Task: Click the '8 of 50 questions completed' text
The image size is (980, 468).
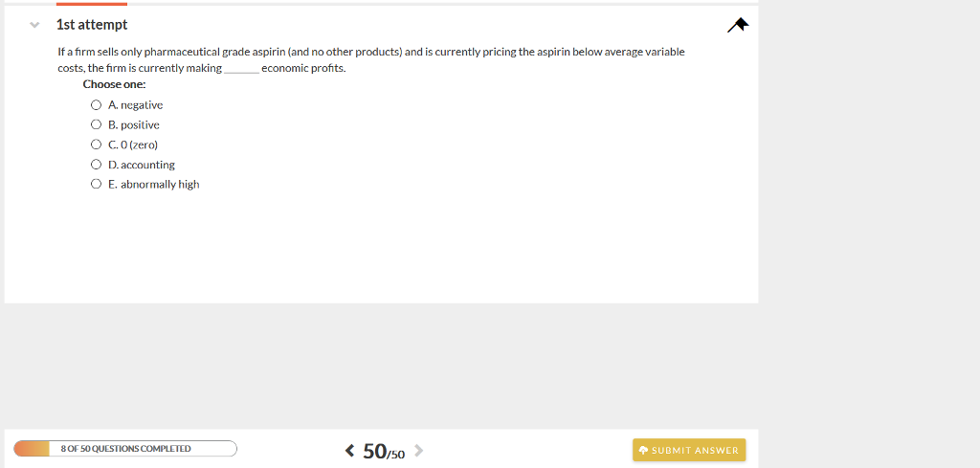Action: pyautogui.click(x=125, y=449)
